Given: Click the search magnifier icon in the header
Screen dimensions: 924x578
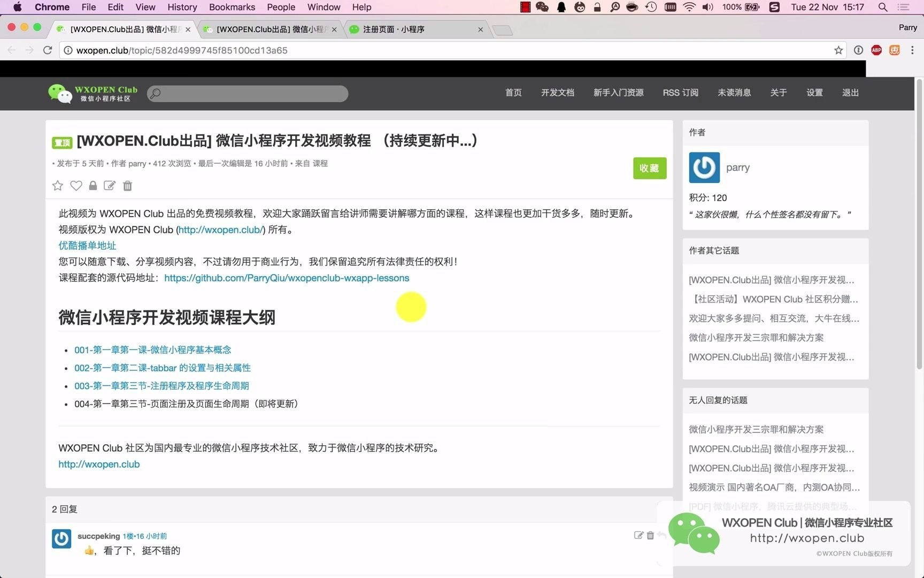Looking at the screenshot, I should coord(156,94).
